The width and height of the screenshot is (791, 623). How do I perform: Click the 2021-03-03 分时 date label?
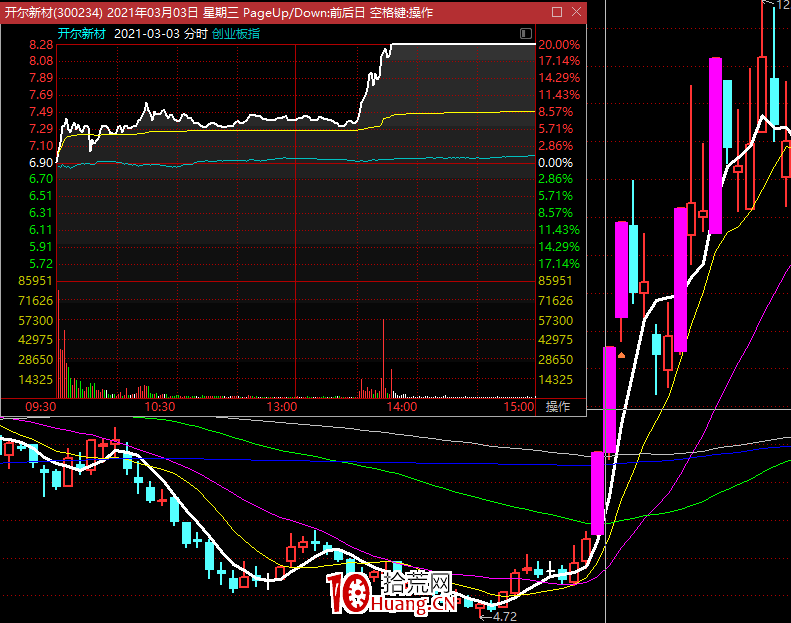pos(161,34)
